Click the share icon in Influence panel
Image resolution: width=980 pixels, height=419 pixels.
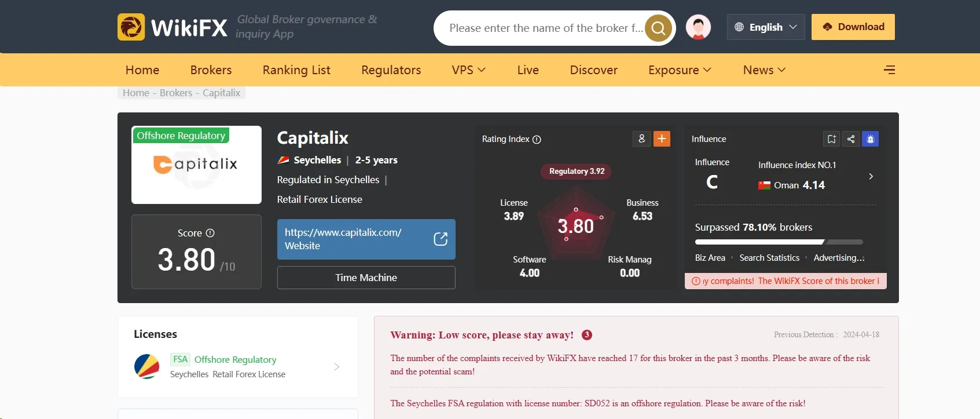851,139
